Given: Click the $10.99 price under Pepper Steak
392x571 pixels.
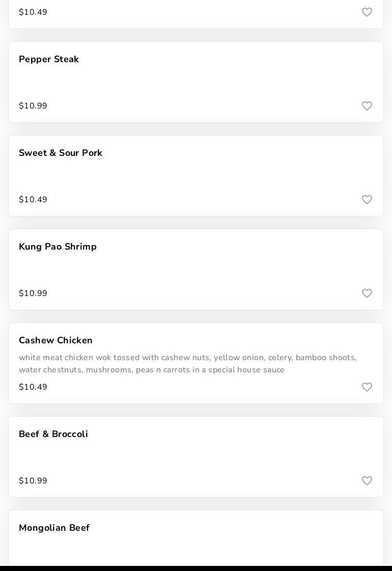Looking at the screenshot, I should [33, 106].
